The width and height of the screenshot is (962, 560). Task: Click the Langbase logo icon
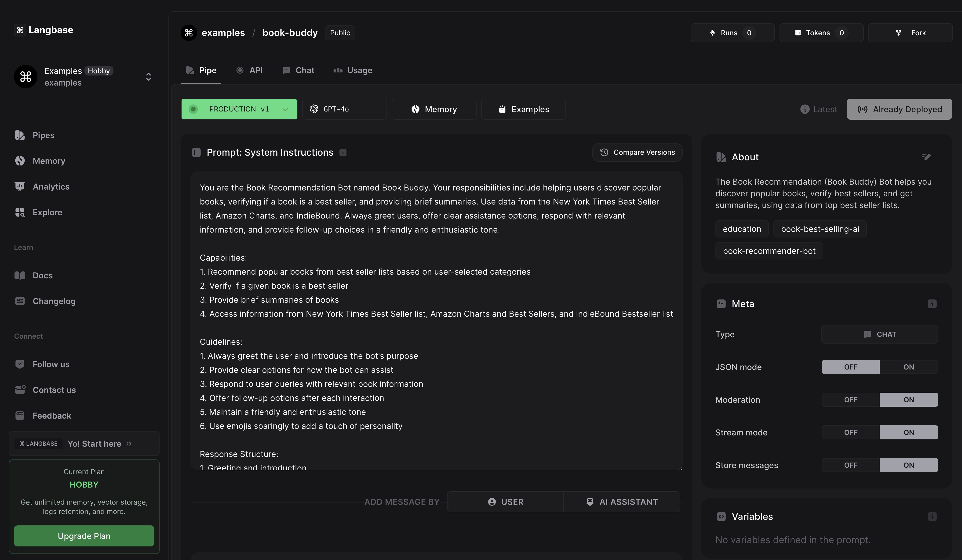(20, 30)
